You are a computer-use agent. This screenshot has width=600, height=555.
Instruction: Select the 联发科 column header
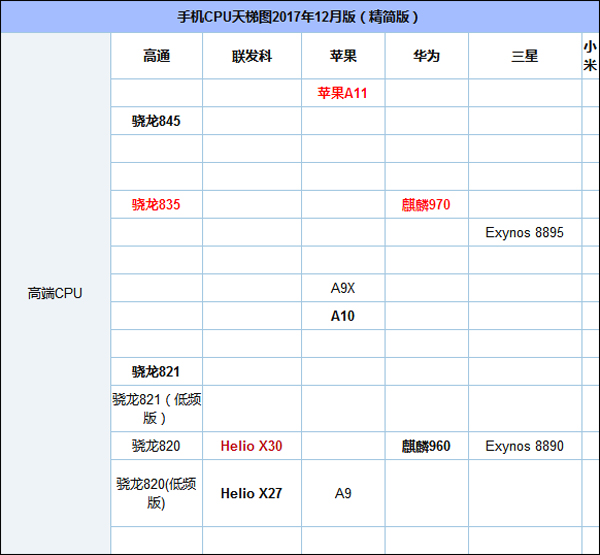[x=252, y=56]
